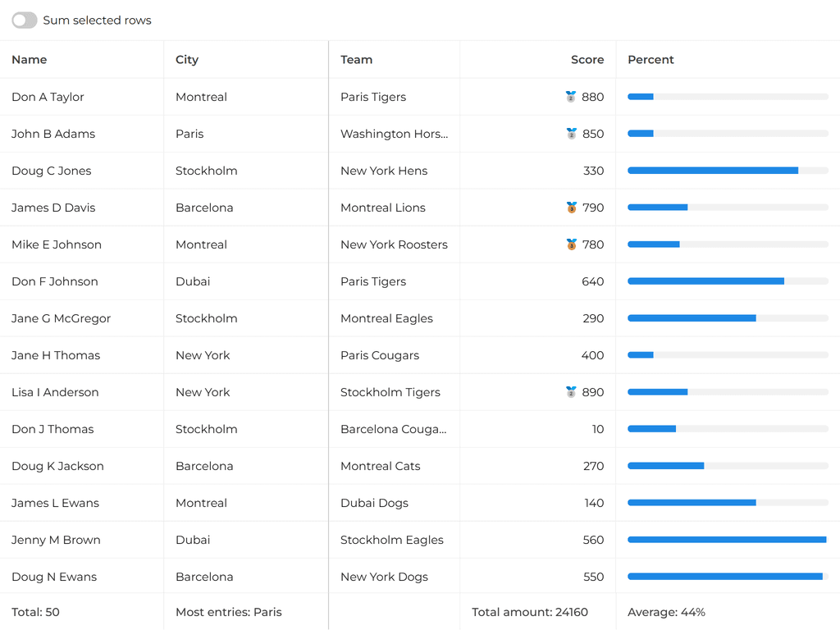Click the progress bar in Doug C Jones row

click(x=728, y=171)
